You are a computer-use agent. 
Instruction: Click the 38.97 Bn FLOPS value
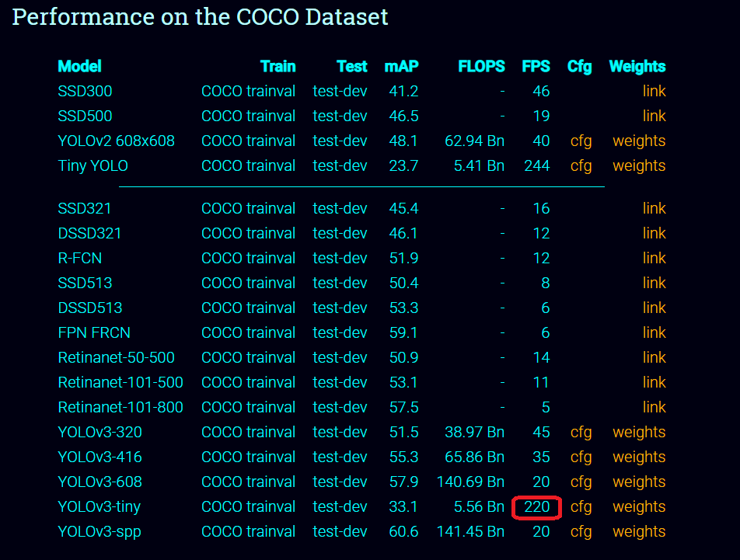[x=475, y=433]
